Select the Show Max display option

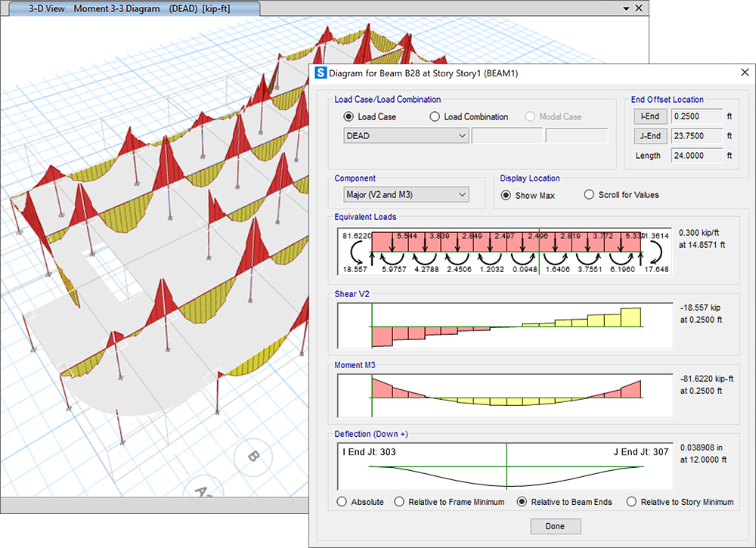pyautogui.click(x=507, y=195)
